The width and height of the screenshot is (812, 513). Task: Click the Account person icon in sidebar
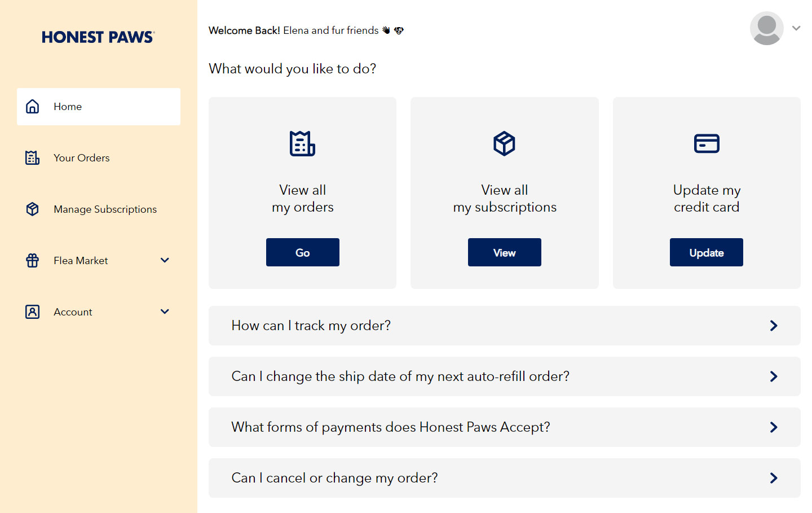point(33,312)
